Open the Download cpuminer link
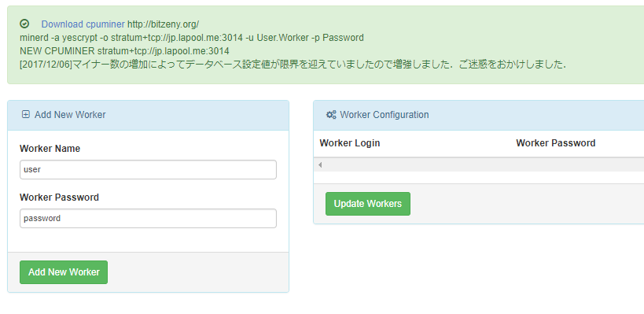 tap(83, 24)
